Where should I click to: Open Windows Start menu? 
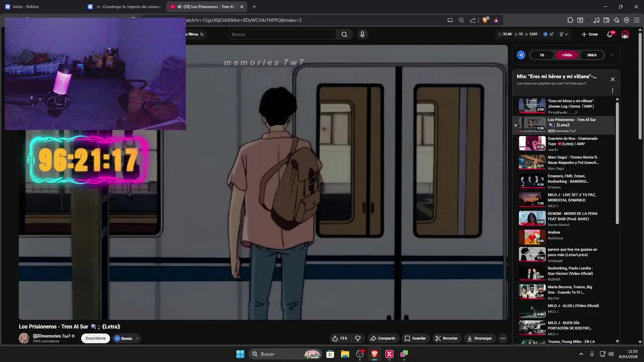(240, 354)
